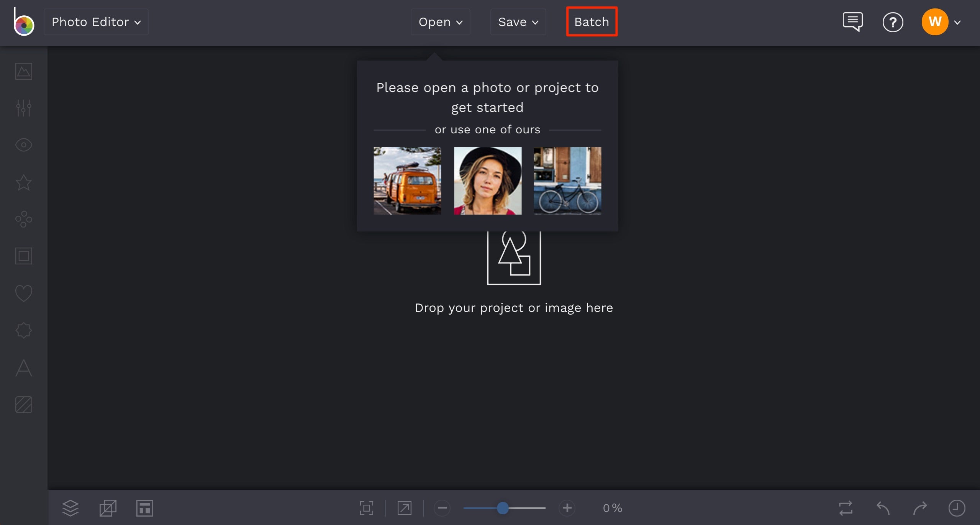Image resolution: width=980 pixels, height=525 pixels.
Task: Open the Resize tool at bottom
Action: coord(144,508)
